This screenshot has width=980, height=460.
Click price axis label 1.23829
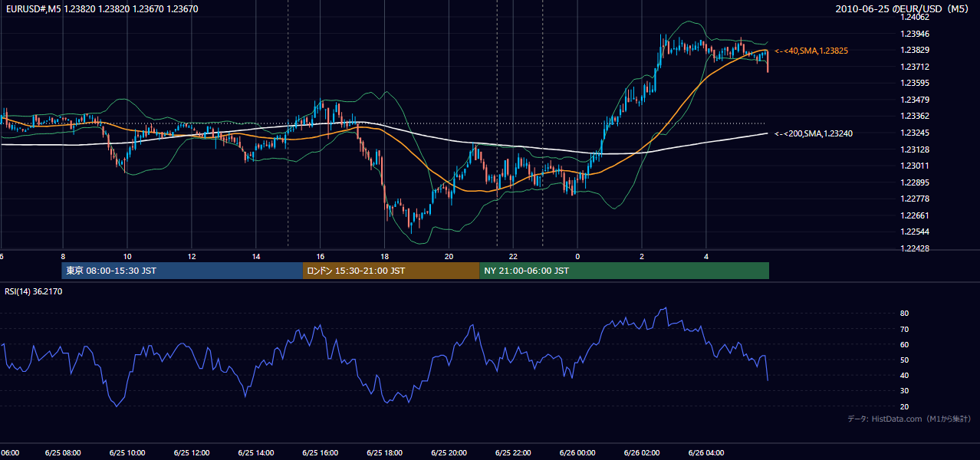click(x=916, y=50)
